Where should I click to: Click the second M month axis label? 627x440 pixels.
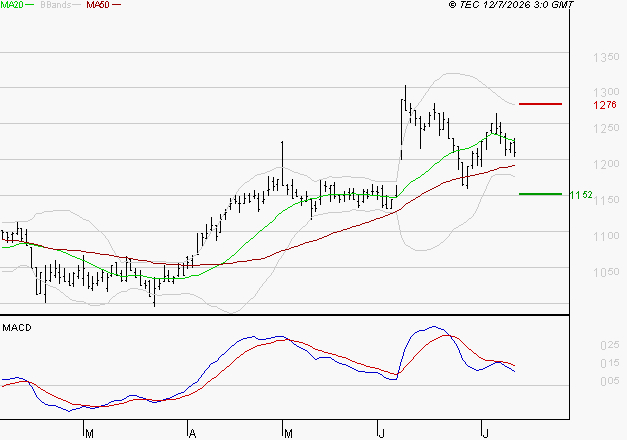click(x=288, y=434)
